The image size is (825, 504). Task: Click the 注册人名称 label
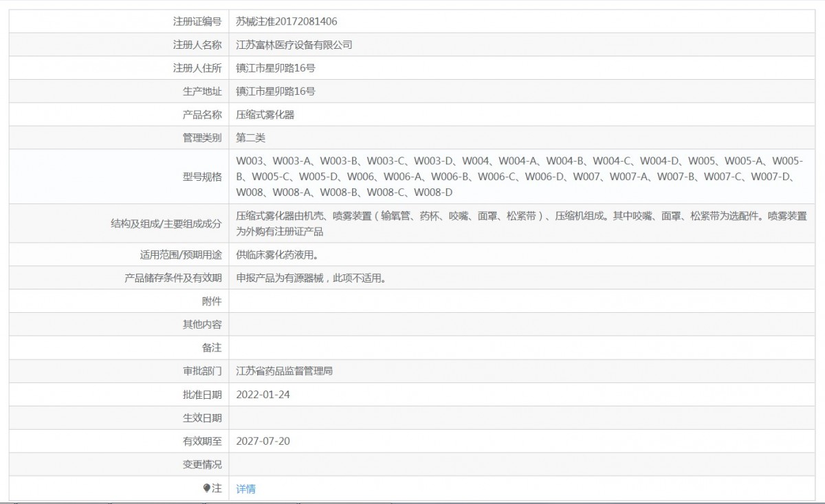pyautogui.click(x=197, y=45)
